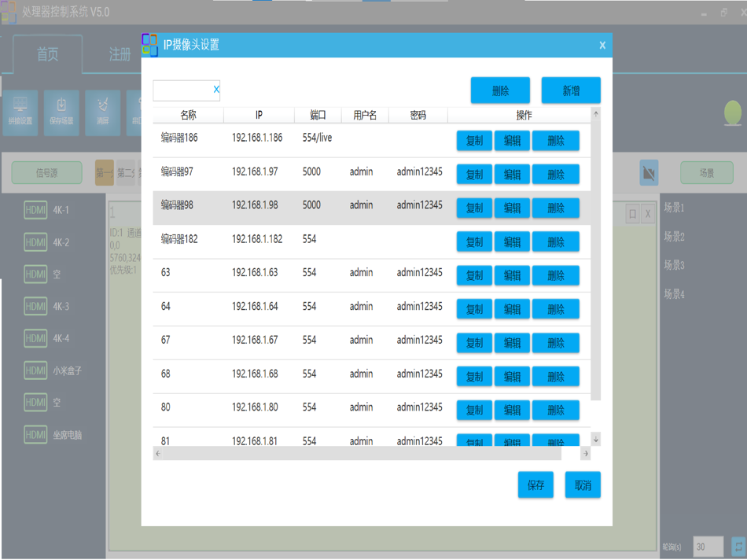Screen dimensions: 747x560
Task: Click the 信号源 button in main window
Action: tap(46, 172)
